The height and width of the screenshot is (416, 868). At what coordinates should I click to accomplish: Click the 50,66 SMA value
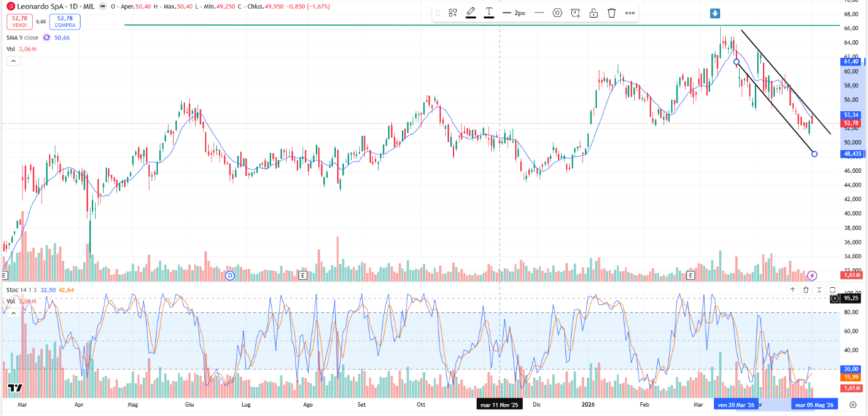pos(62,38)
